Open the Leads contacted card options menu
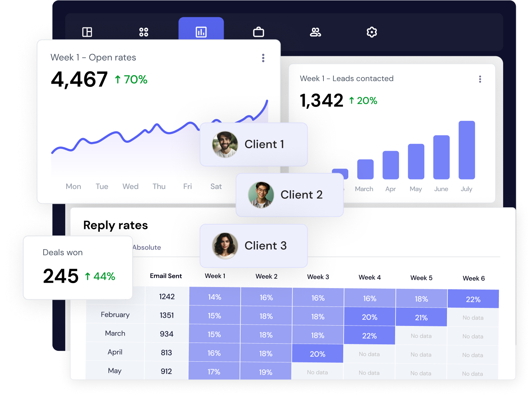This screenshot has height=397, width=532. [x=480, y=79]
